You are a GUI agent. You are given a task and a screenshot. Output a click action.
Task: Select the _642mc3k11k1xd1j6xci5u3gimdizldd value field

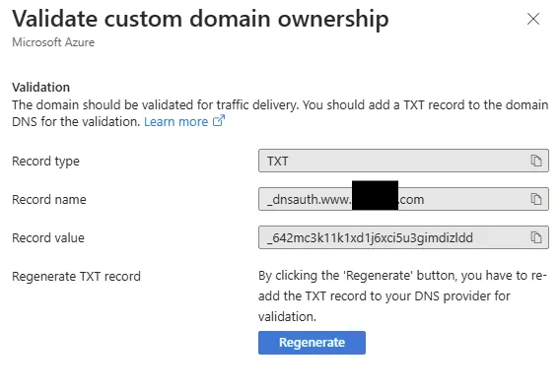[403, 237]
